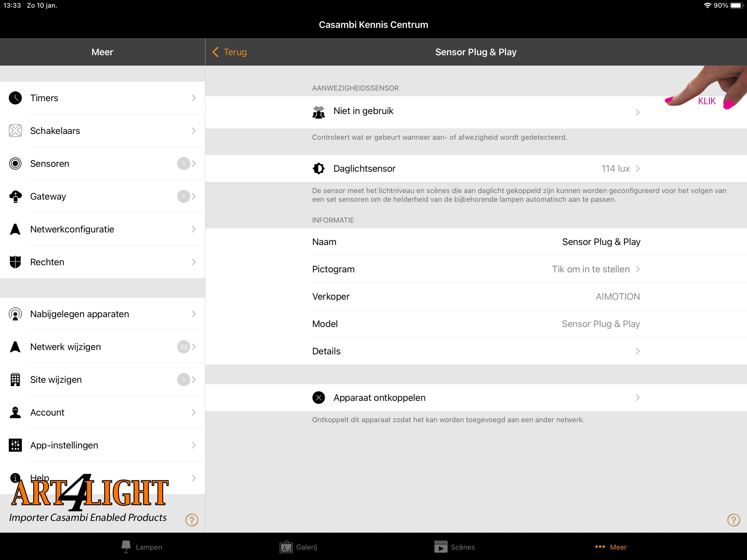Click the Daglichtsensor brightness icon
Image resolution: width=747 pixels, height=560 pixels.
(319, 168)
